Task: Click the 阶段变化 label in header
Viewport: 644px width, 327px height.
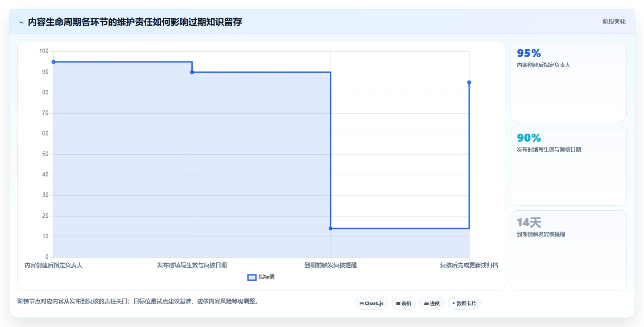Action: pos(614,21)
